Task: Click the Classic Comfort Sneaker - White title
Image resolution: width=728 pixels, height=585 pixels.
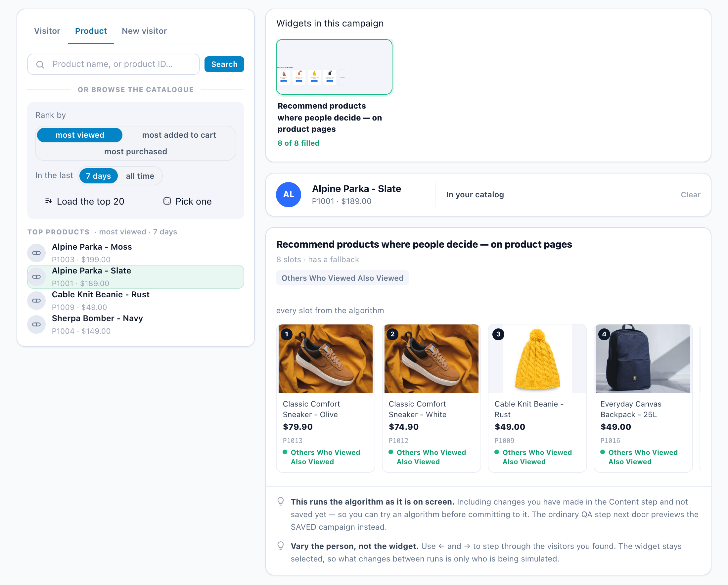Action: click(x=418, y=409)
